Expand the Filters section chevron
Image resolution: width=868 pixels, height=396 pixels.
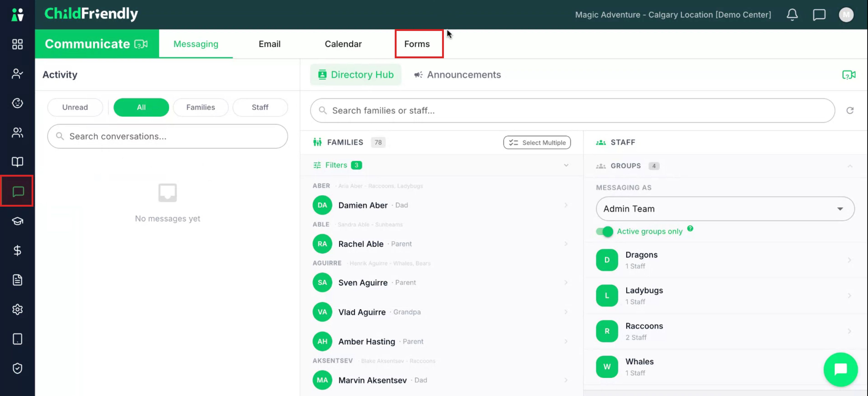click(x=566, y=165)
